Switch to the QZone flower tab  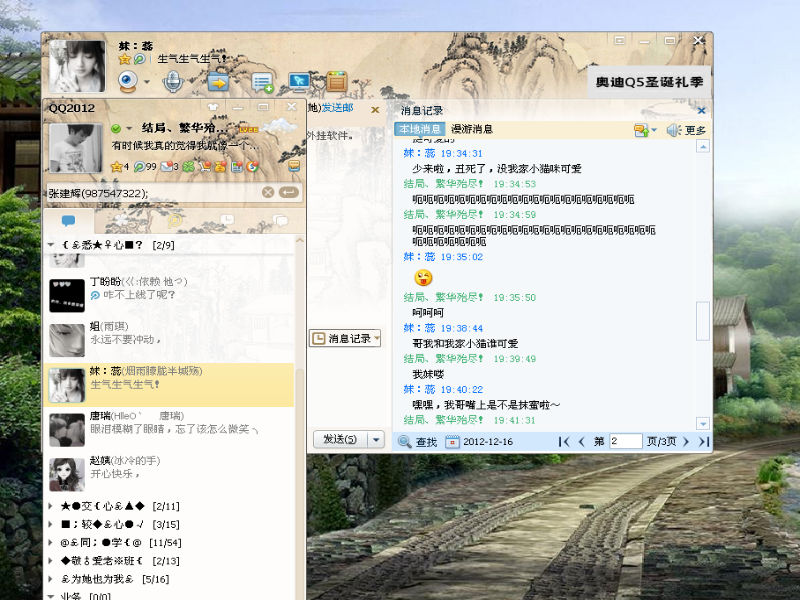[121, 220]
